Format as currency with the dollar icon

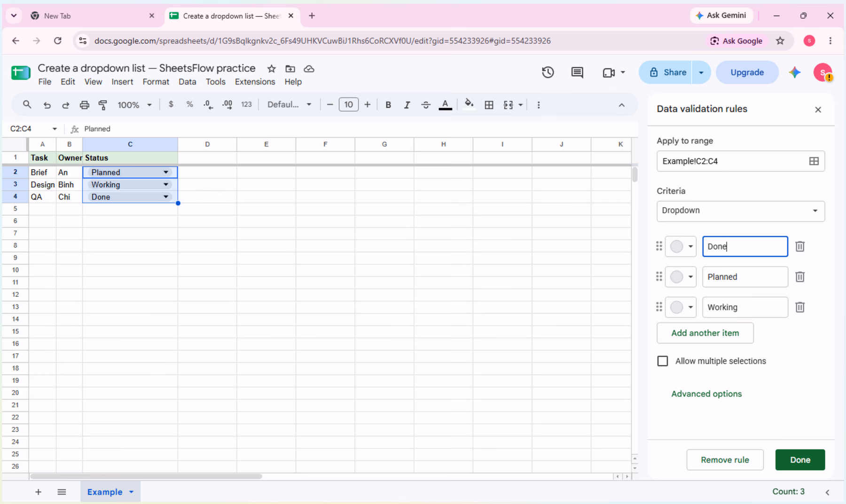(171, 104)
